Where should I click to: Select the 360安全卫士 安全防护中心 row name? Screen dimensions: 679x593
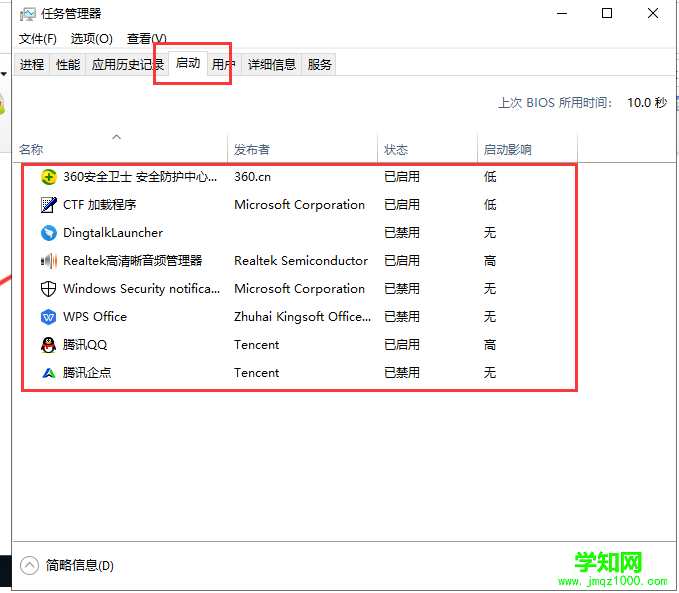click(140, 177)
